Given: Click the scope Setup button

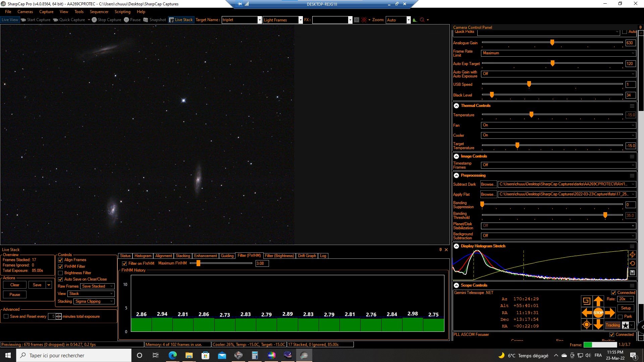Looking at the screenshot, I should point(626,308).
